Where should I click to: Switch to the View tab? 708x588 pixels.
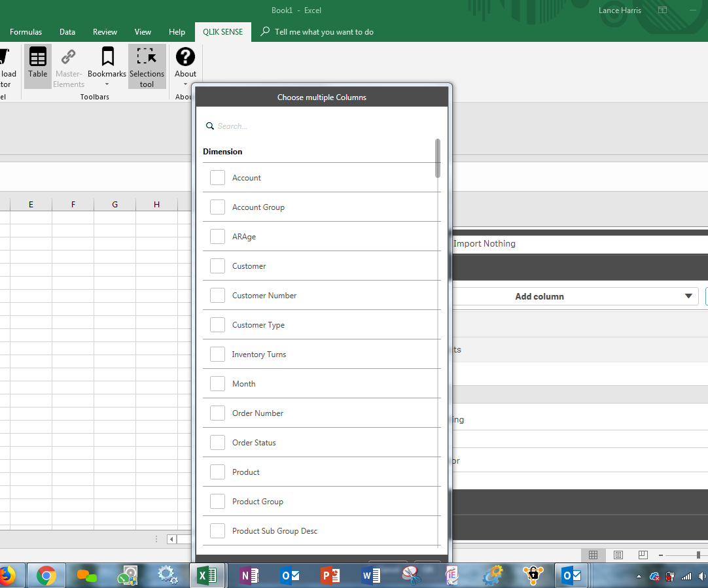(x=143, y=31)
